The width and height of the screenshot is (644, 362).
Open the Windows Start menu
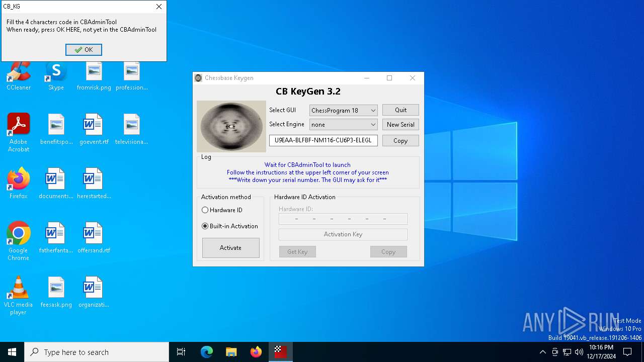coord(12,352)
